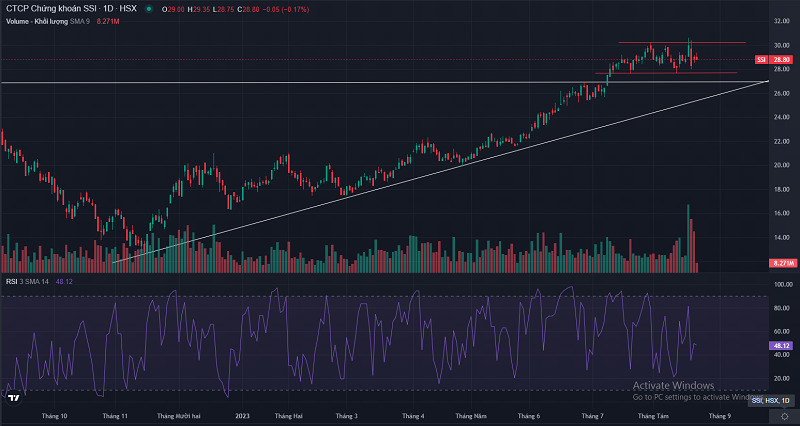Click Tháng 7 on the time axis

coord(593,415)
